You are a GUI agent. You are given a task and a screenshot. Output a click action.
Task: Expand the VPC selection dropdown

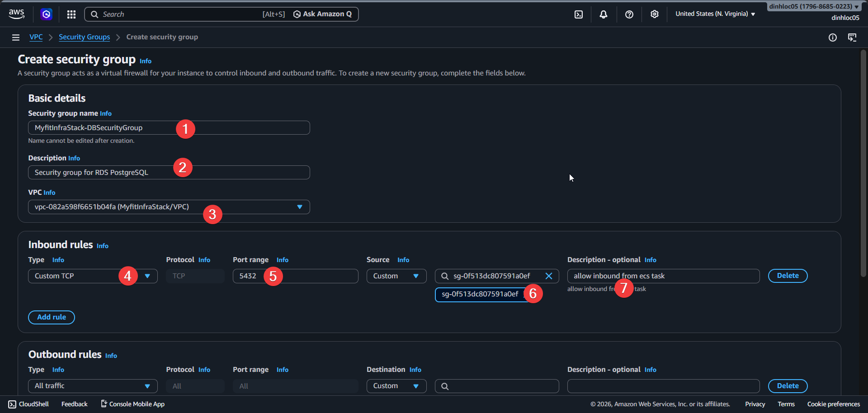pos(299,207)
